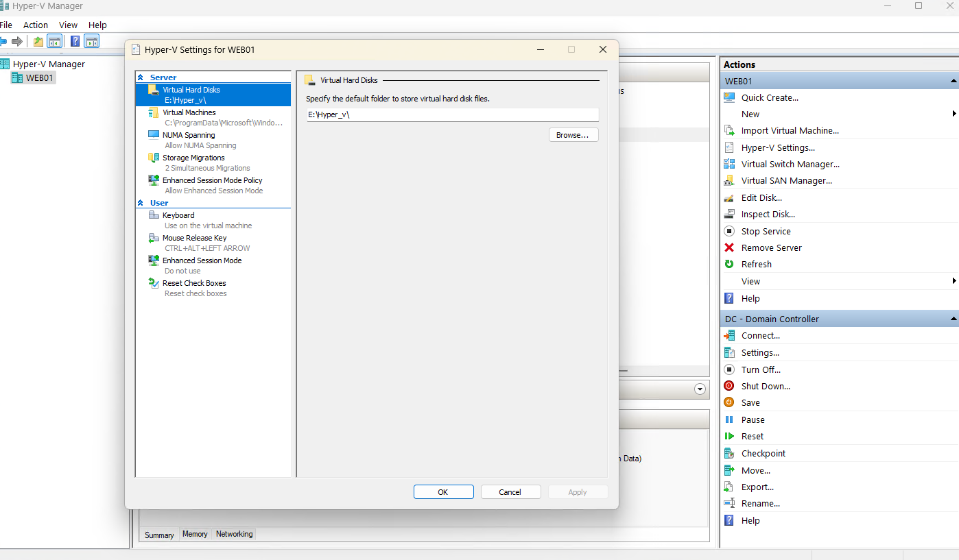Click the Up folder toolbar icon
Image resolution: width=959 pixels, height=560 pixels.
pyautogui.click(x=38, y=41)
